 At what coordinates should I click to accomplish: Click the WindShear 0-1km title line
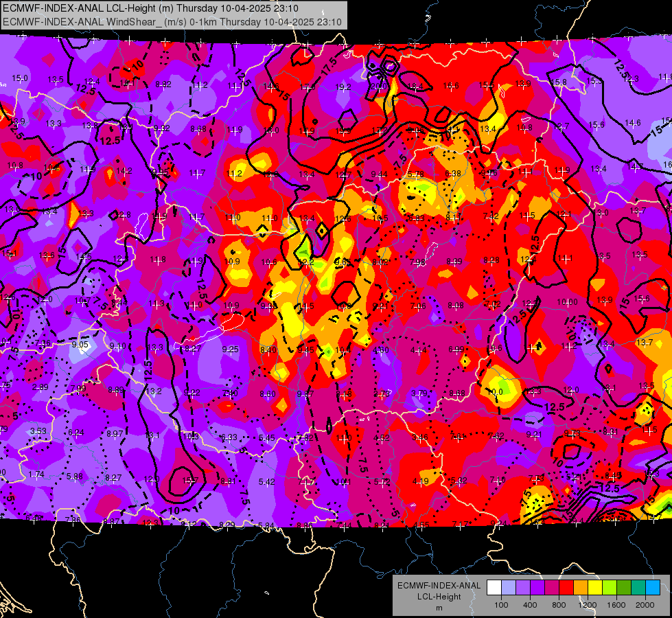[172, 22]
